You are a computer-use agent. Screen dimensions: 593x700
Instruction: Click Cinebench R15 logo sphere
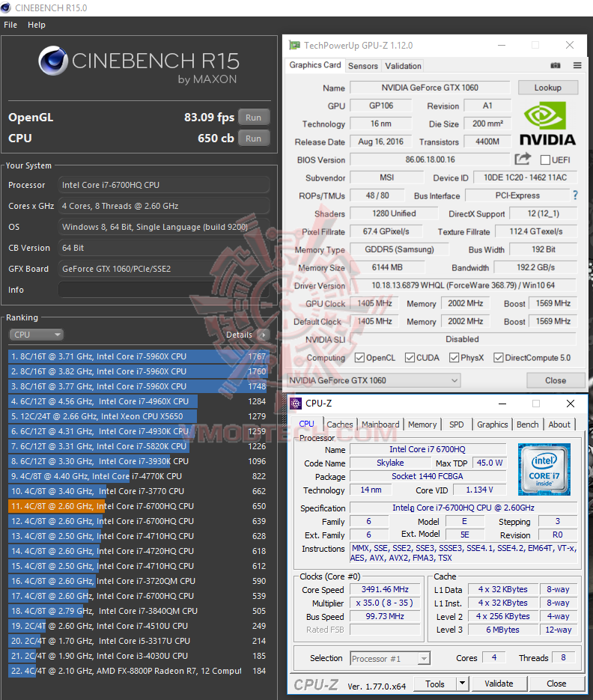tap(52, 61)
